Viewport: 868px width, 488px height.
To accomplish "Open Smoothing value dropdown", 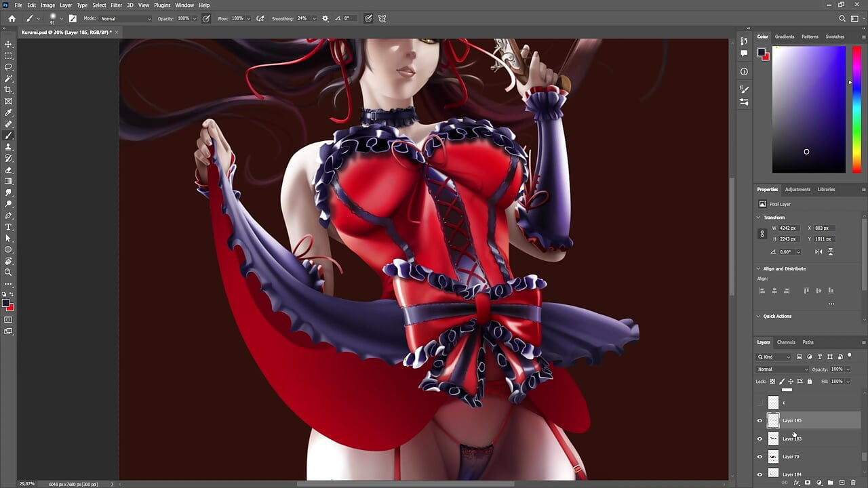I will coord(314,18).
